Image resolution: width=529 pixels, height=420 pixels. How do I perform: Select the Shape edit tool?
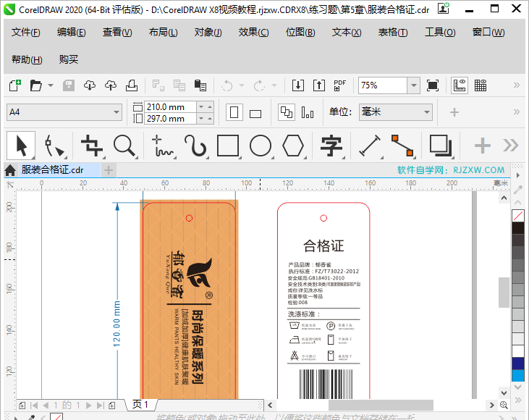tap(54, 146)
